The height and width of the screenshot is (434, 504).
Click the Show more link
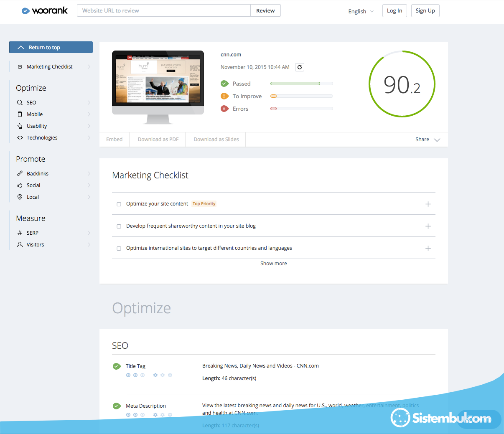[x=274, y=264]
